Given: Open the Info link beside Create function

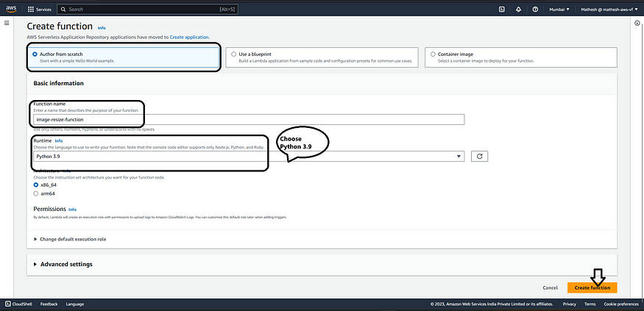Looking at the screenshot, I should point(102,28).
